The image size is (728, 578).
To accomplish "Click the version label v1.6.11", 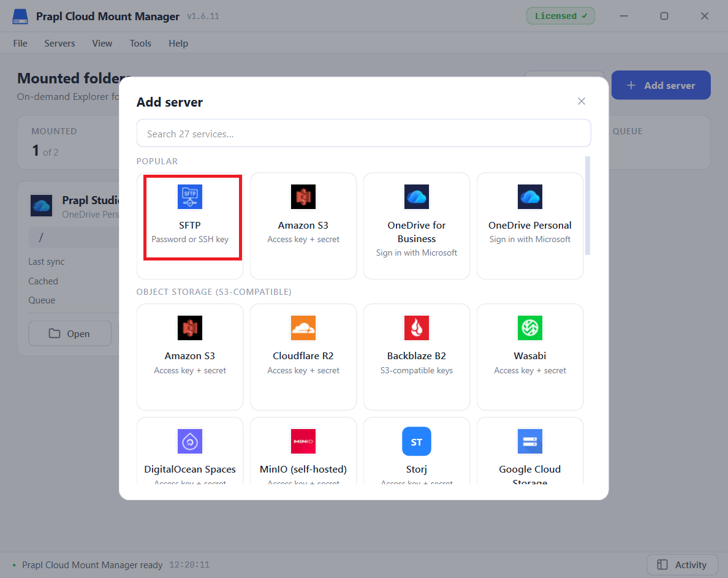I will pyautogui.click(x=203, y=17).
